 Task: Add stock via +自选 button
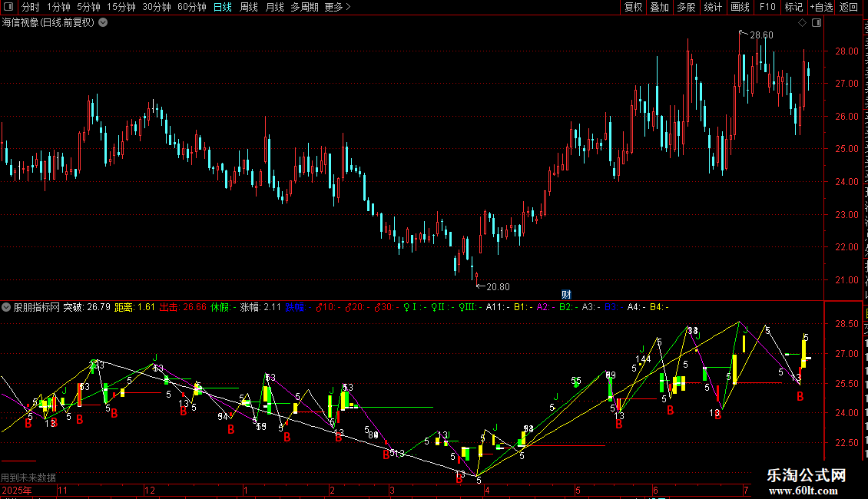(x=821, y=7)
